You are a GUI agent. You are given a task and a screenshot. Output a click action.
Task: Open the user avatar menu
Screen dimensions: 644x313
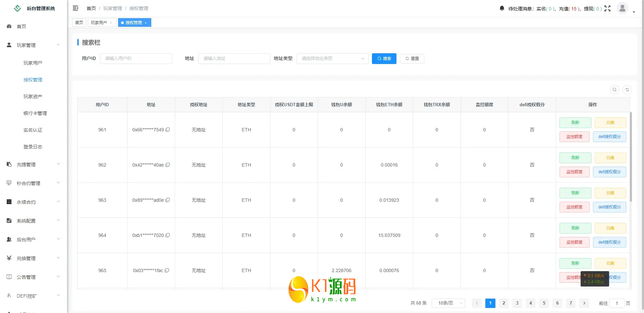tap(622, 8)
